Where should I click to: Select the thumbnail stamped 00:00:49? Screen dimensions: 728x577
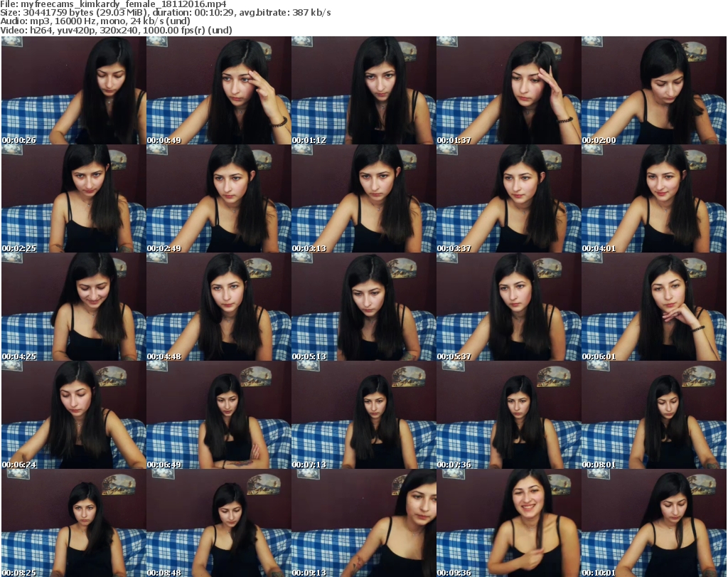[219, 90]
